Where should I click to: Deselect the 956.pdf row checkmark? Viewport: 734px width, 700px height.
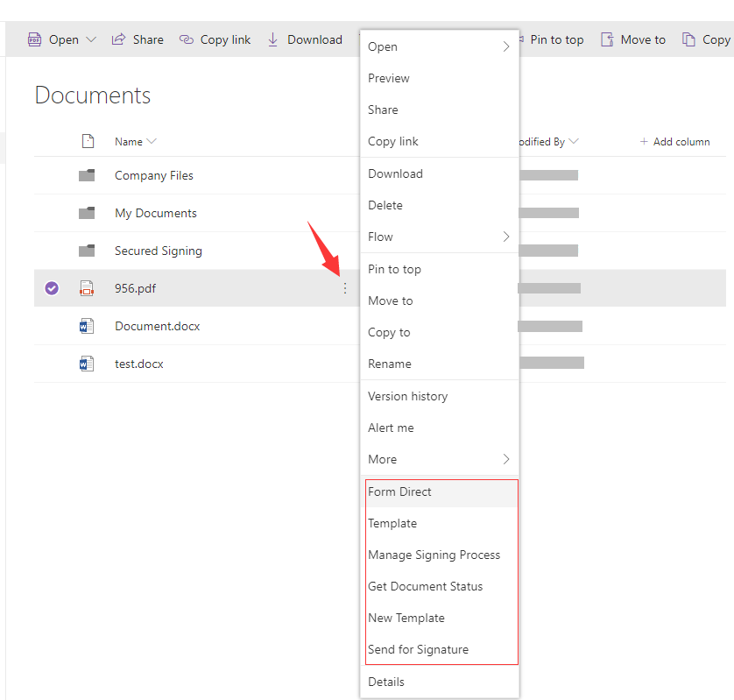point(52,288)
